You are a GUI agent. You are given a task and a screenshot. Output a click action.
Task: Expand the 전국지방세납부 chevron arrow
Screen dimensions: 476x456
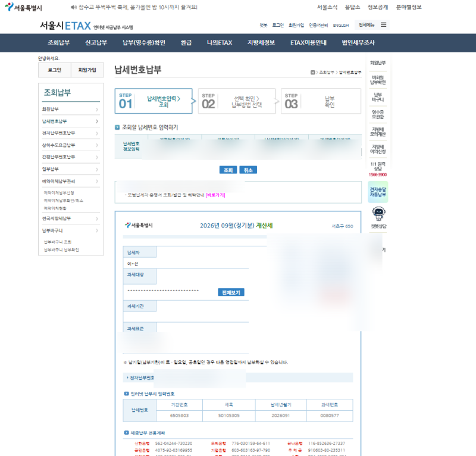pyautogui.click(x=97, y=218)
